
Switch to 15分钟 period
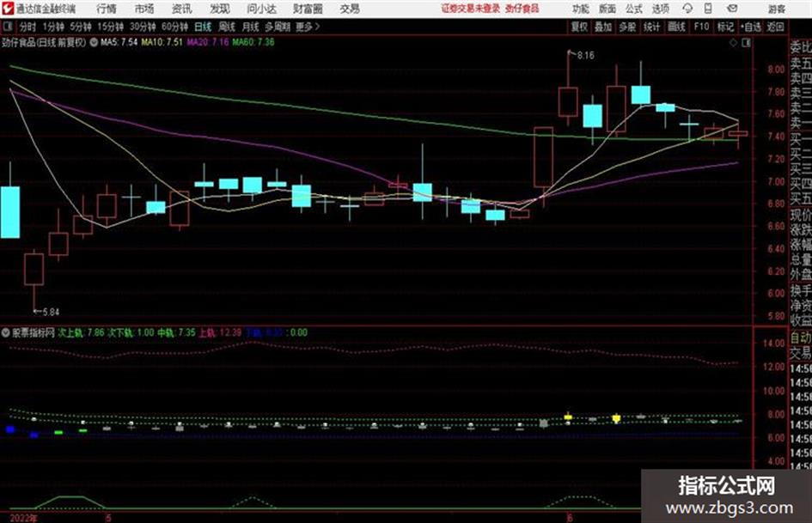111,27
